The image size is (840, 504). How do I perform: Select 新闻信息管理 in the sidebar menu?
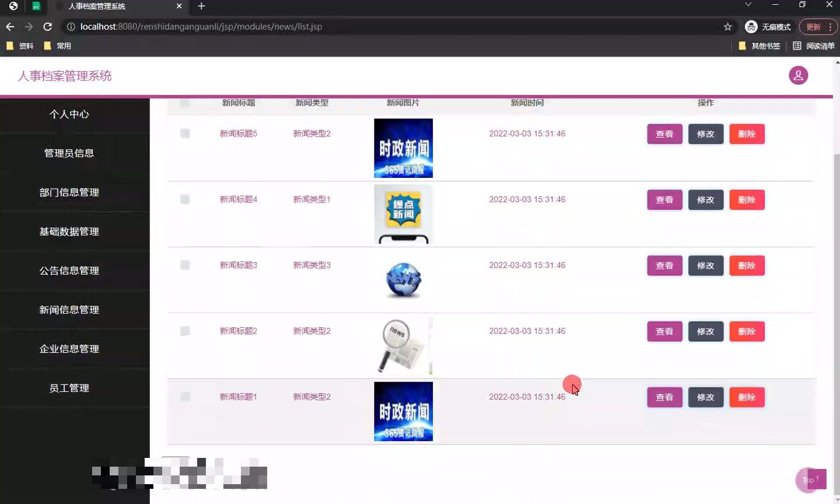pyautogui.click(x=69, y=309)
